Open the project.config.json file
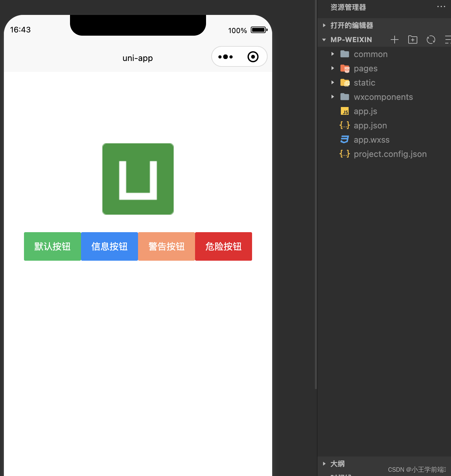This screenshot has height=476, width=451. point(390,154)
